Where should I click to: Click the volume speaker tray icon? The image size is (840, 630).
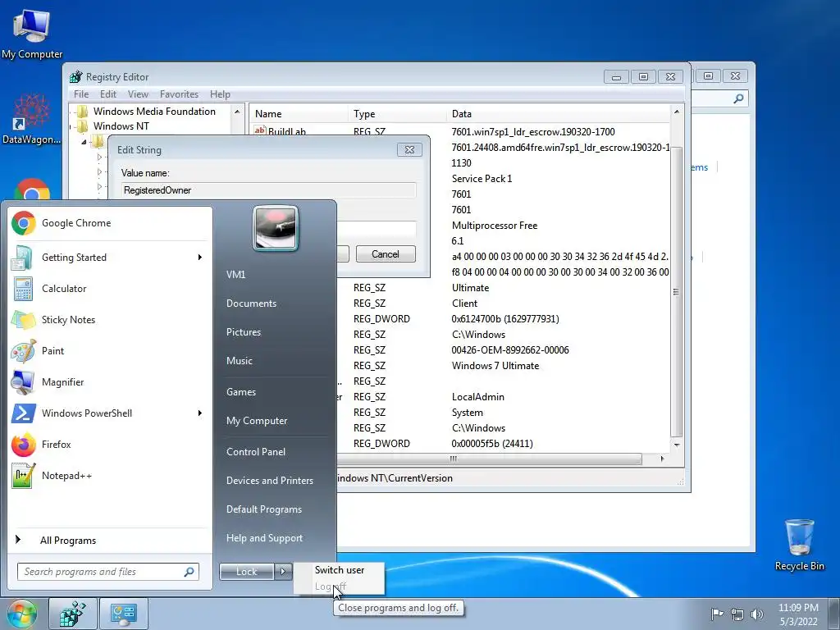(756, 614)
